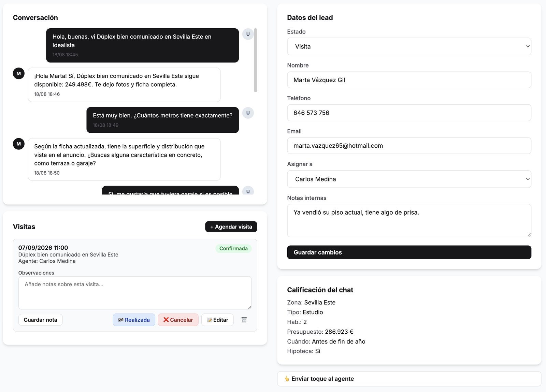
Task: Save lead with Guardar cambios
Action: 409,252
